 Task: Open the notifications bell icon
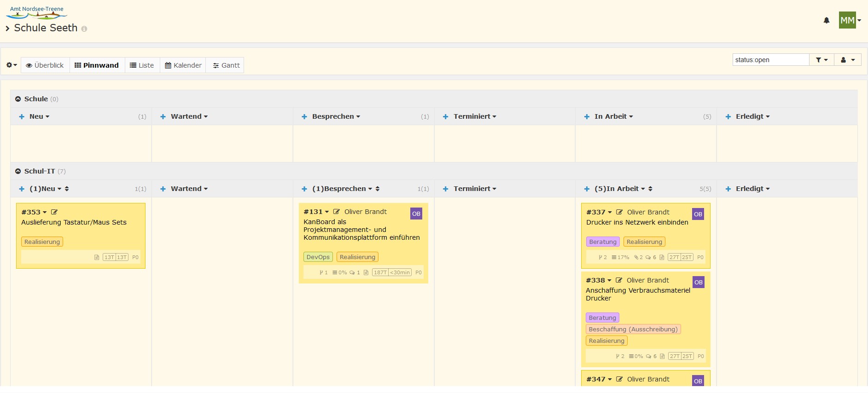[826, 20]
